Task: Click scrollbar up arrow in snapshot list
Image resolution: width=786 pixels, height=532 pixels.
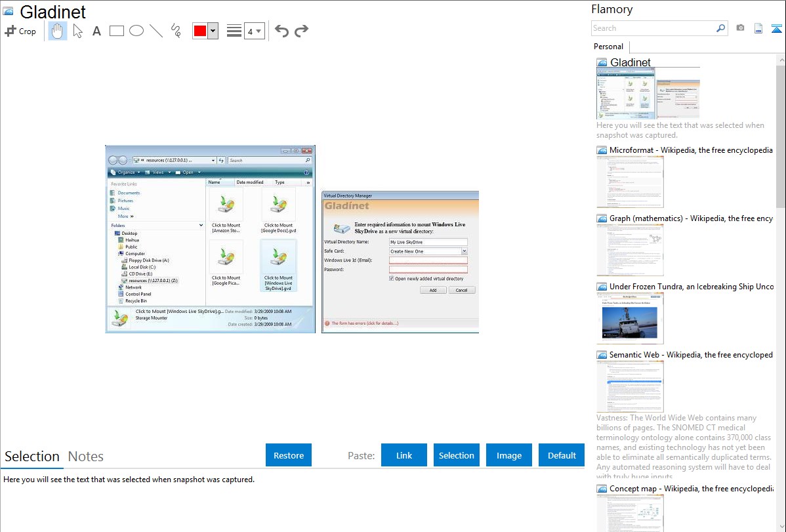Action: tap(781, 60)
